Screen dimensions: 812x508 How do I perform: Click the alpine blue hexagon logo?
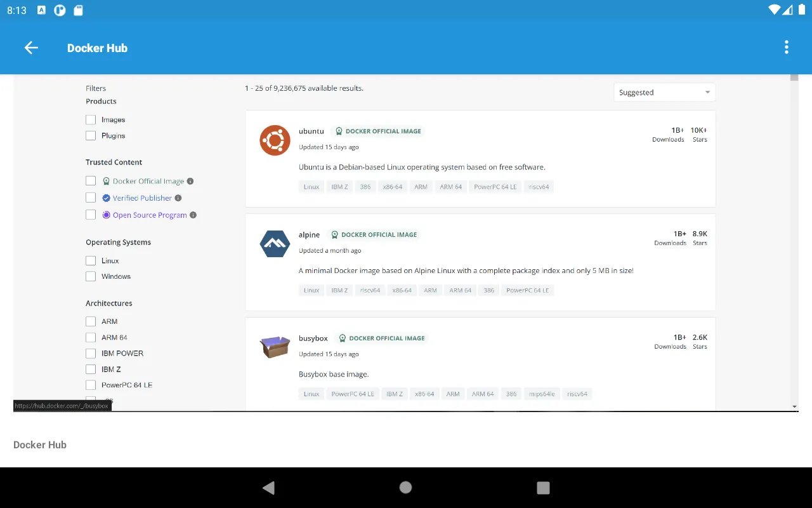click(x=275, y=243)
